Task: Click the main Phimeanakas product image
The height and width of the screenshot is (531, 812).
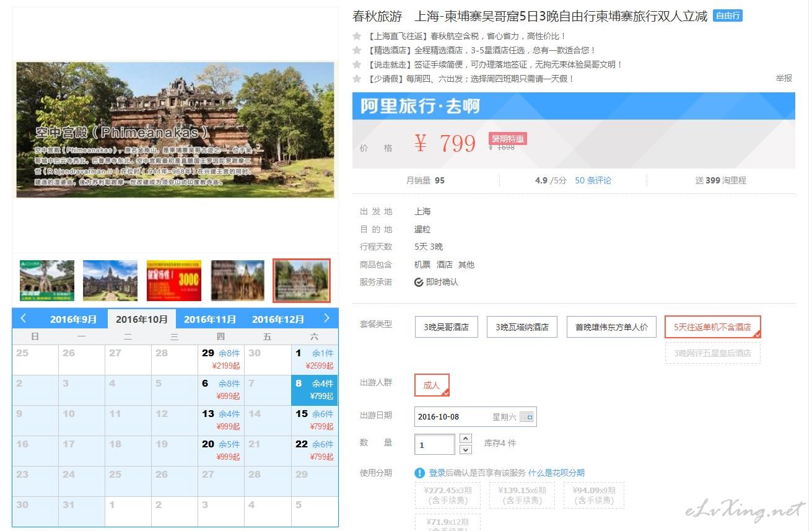Action: coord(175,129)
